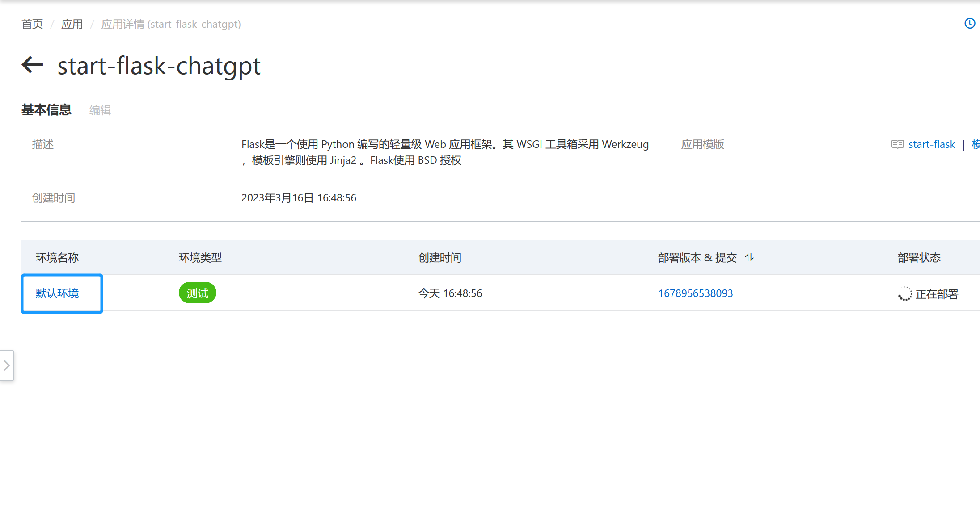Select the 默认环境 environment name
Viewport: 980px width, 507px height.
57,293
